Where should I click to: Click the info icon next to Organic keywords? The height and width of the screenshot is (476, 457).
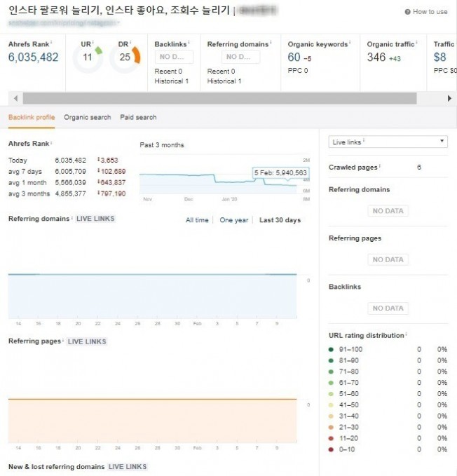pyautogui.click(x=350, y=42)
